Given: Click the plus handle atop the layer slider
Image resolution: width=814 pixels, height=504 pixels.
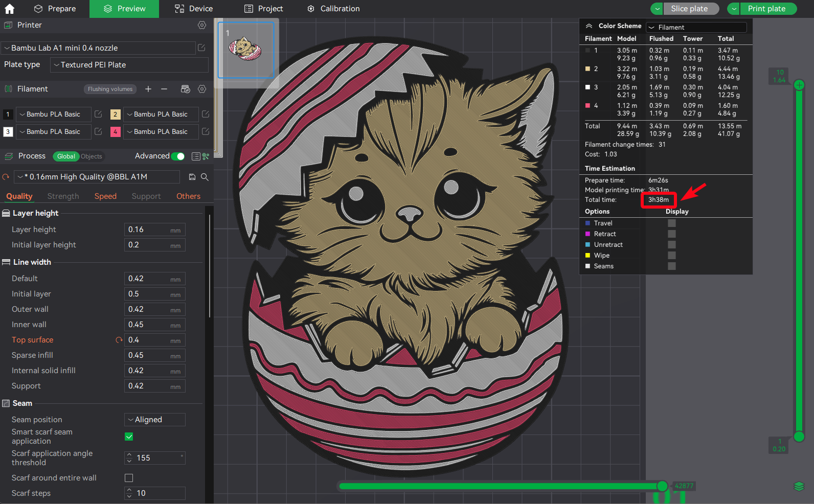Looking at the screenshot, I should [x=799, y=85].
